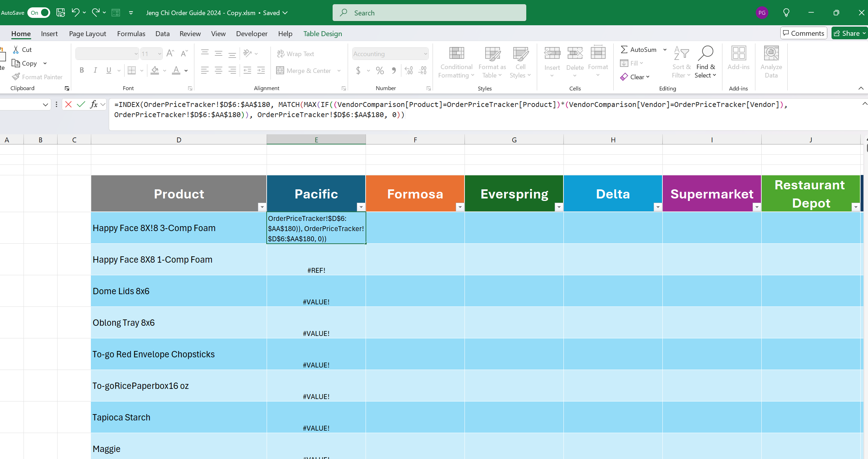Select the Format Painter tool
This screenshot has width=868, height=459.
click(x=38, y=77)
